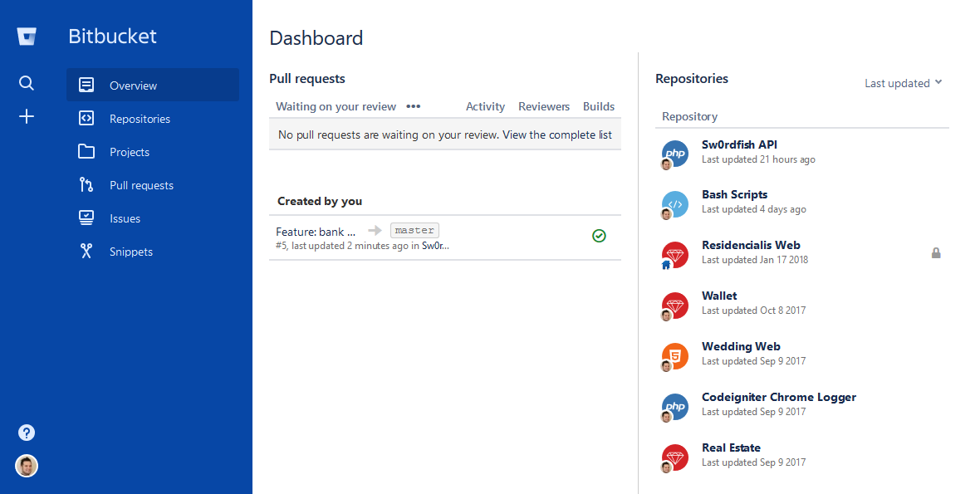The width and height of the screenshot is (980, 494).
Task: Click the Pull requests branch icon
Action: (86, 184)
